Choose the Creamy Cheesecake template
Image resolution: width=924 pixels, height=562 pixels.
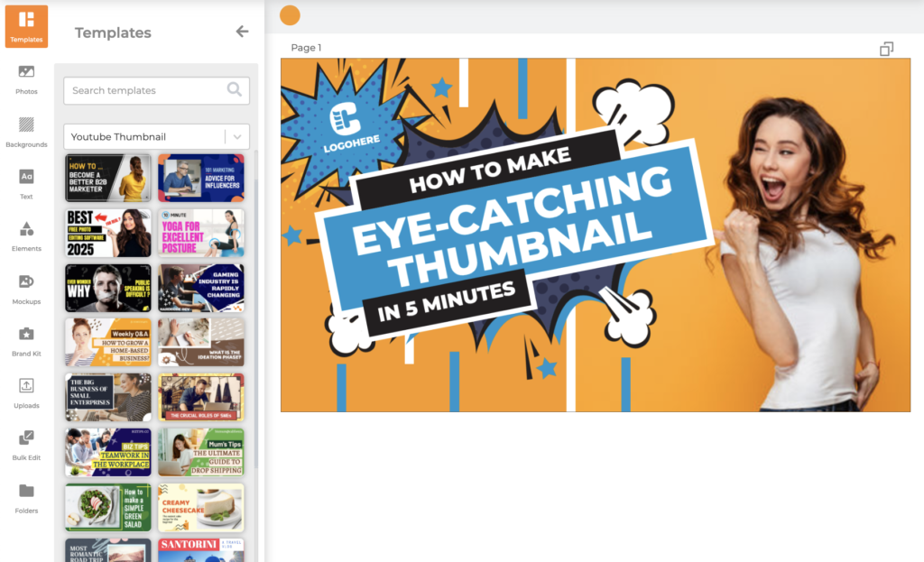point(201,507)
